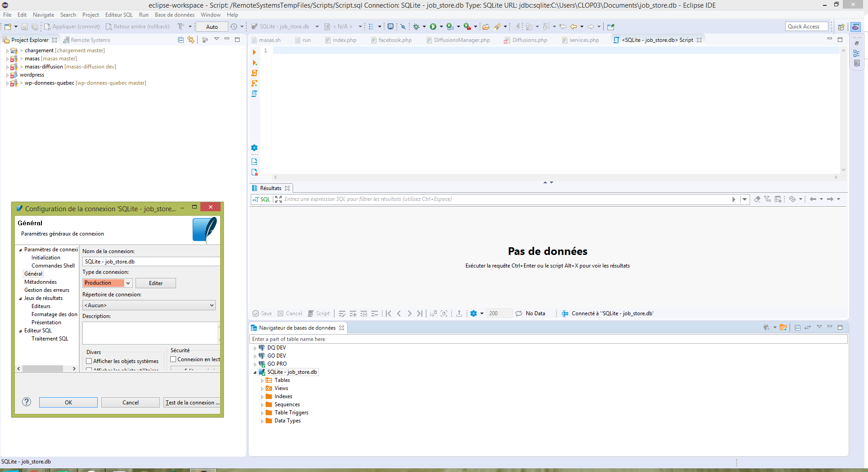Check the Connexion en lecture seule box
The height and width of the screenshot is (472, 868).
coord(173,359)
